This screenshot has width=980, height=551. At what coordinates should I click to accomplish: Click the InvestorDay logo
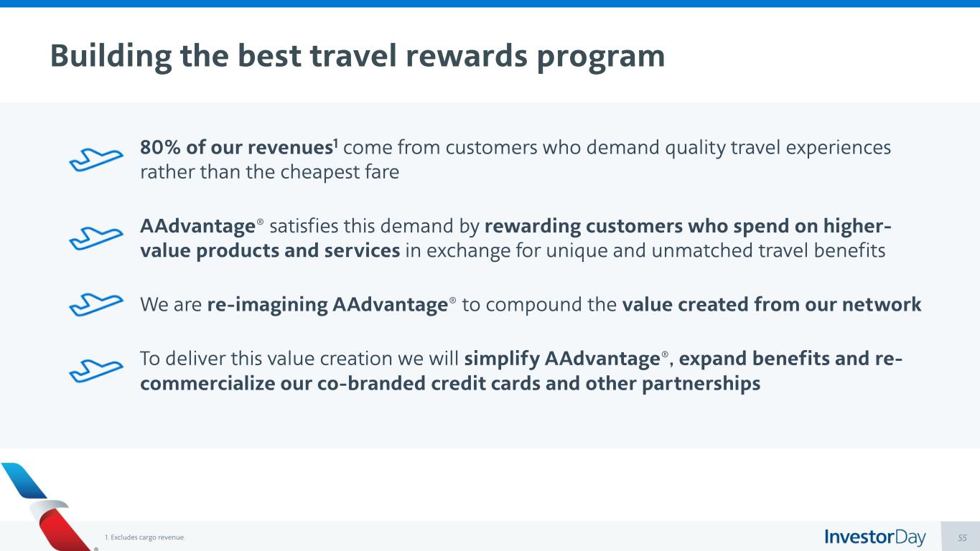click(x=874, y=537)
